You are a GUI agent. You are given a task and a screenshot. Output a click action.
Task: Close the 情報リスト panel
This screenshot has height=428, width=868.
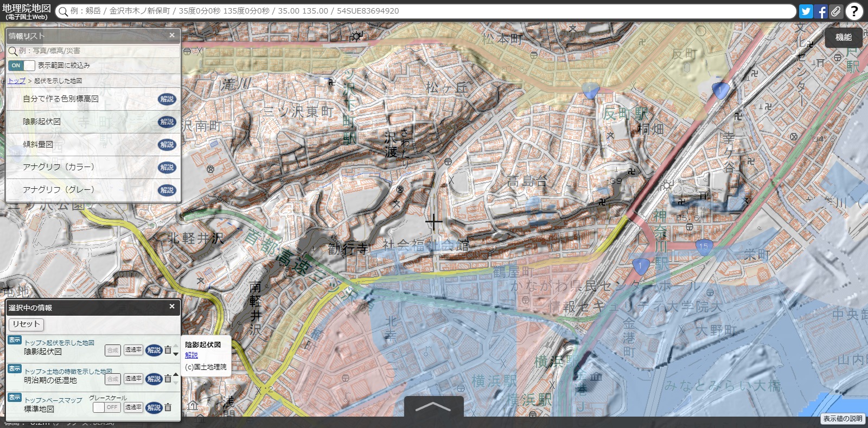(x=172, y=35)
